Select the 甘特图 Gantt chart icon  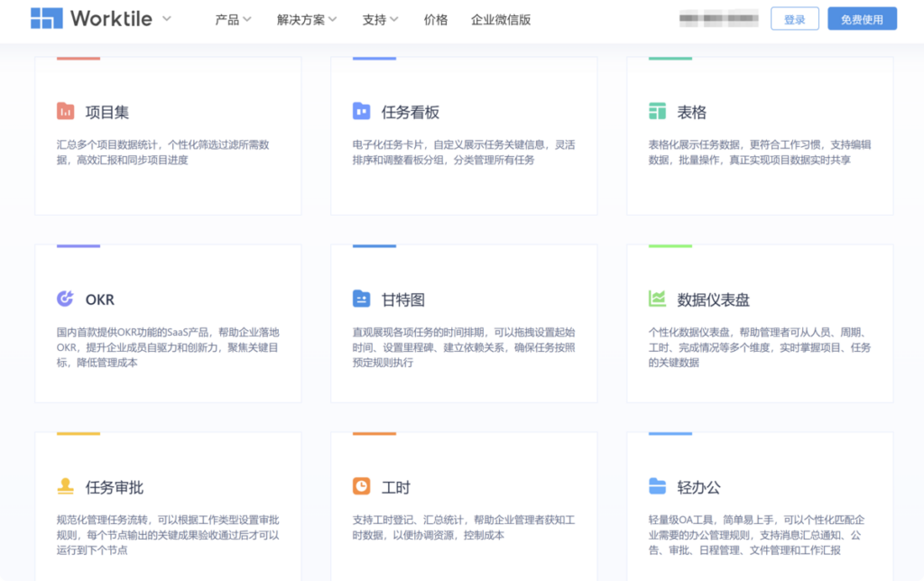pyautogui.click(x=362, y=298)
